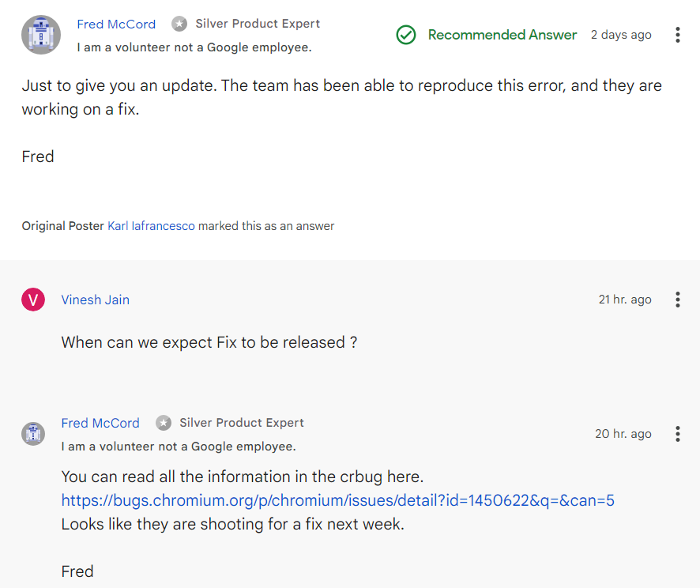700x588 pixels.
Task: Open Vinesh Jain's profile name link
Action: pyautogui.click(x=96, y=300)
